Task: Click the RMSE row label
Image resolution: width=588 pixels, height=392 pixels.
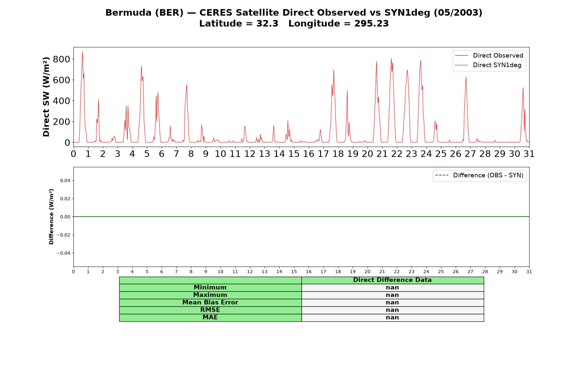Action: (210, 310)
